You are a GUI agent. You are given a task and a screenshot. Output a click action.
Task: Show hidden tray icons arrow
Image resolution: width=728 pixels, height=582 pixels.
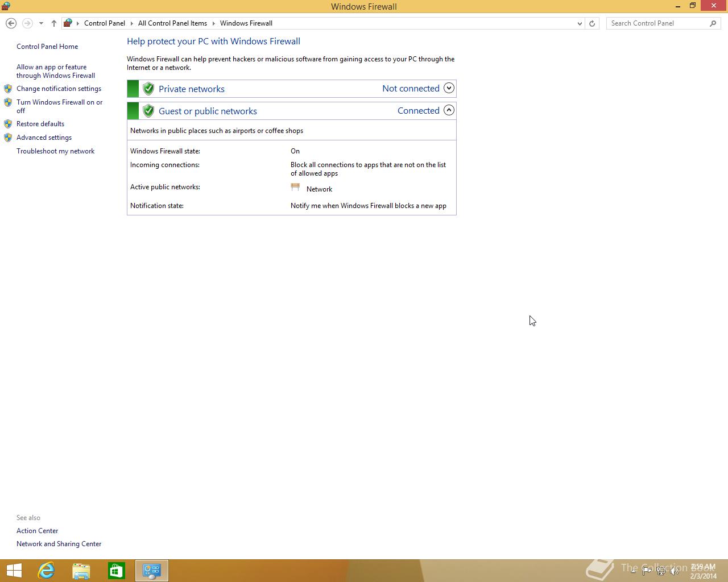(633, 571)
